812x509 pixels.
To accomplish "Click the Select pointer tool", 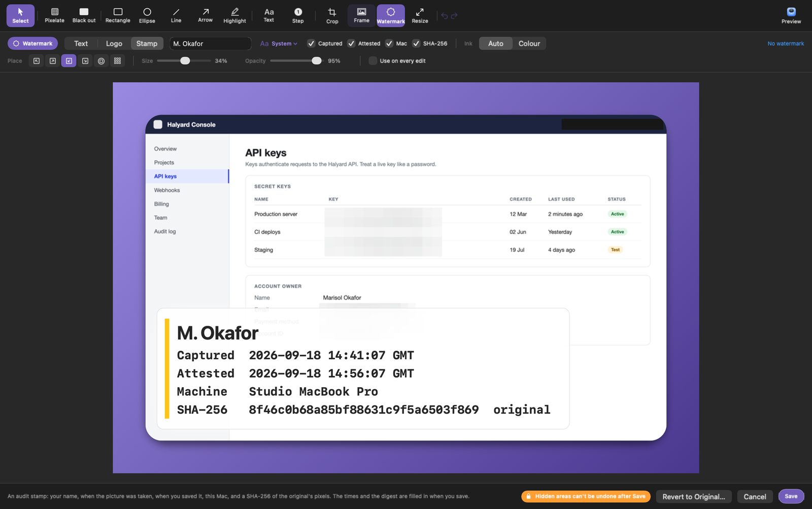I will click(20, 15).
